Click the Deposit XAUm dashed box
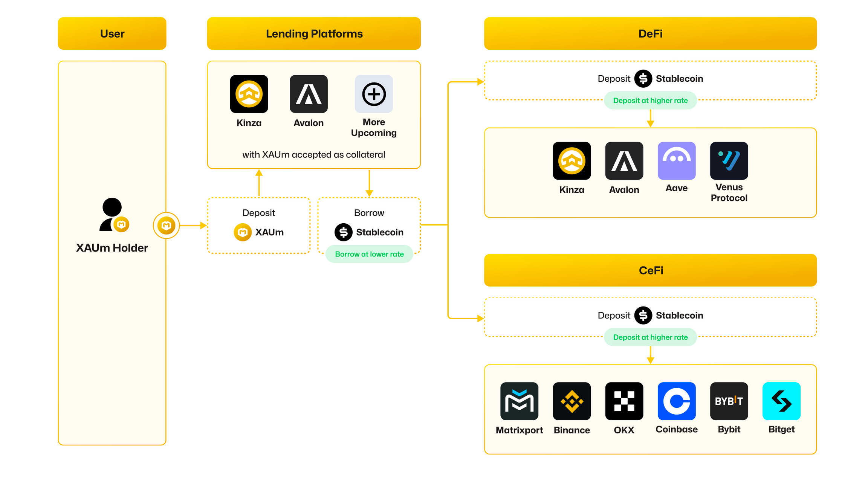The image size is (868, 488). tap(259, 225)
